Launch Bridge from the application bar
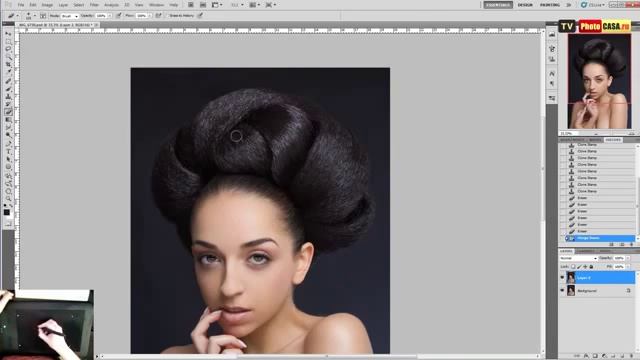The height and width of the screenshot is (360, 640). 191,5
